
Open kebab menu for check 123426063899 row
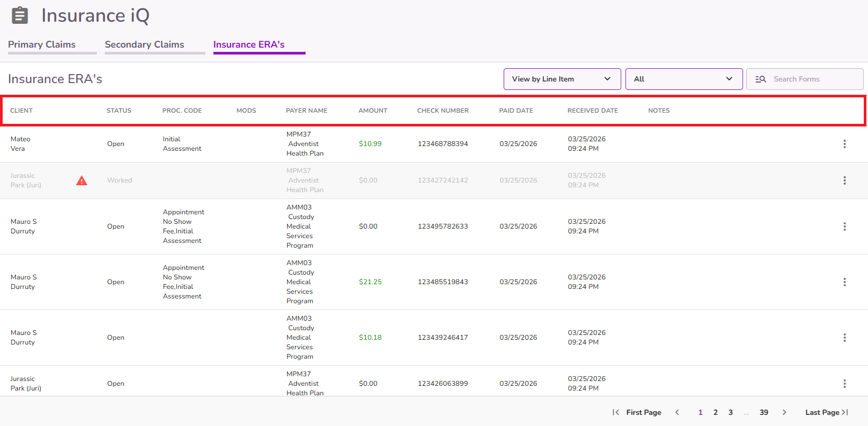[x=844, y=384]
